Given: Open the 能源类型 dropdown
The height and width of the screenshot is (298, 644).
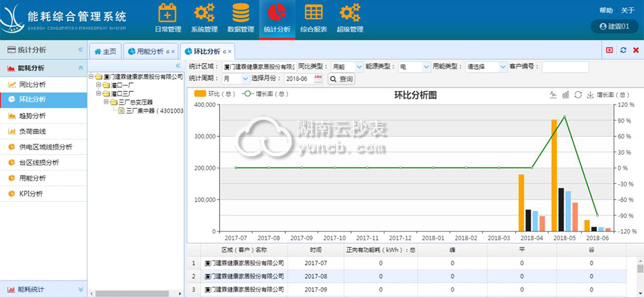Looking at the screenshot, I should pyautogui.click(x=426, y=66).
